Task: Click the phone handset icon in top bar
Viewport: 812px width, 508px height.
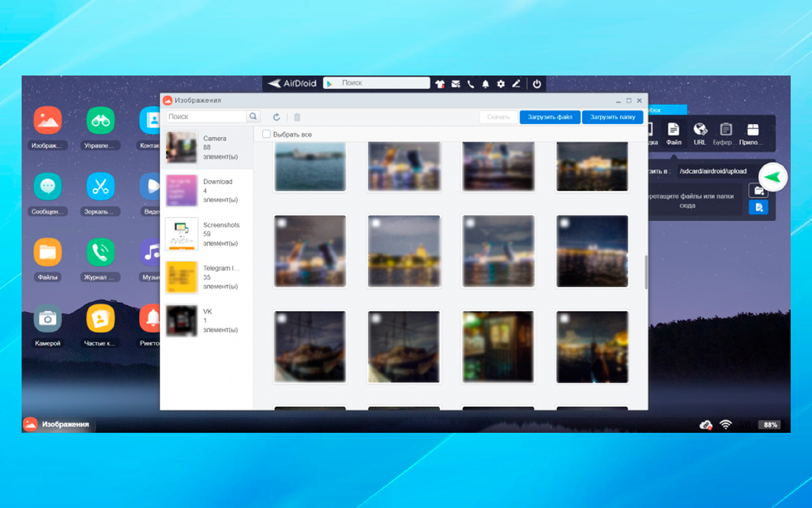Action: point(470,83)
